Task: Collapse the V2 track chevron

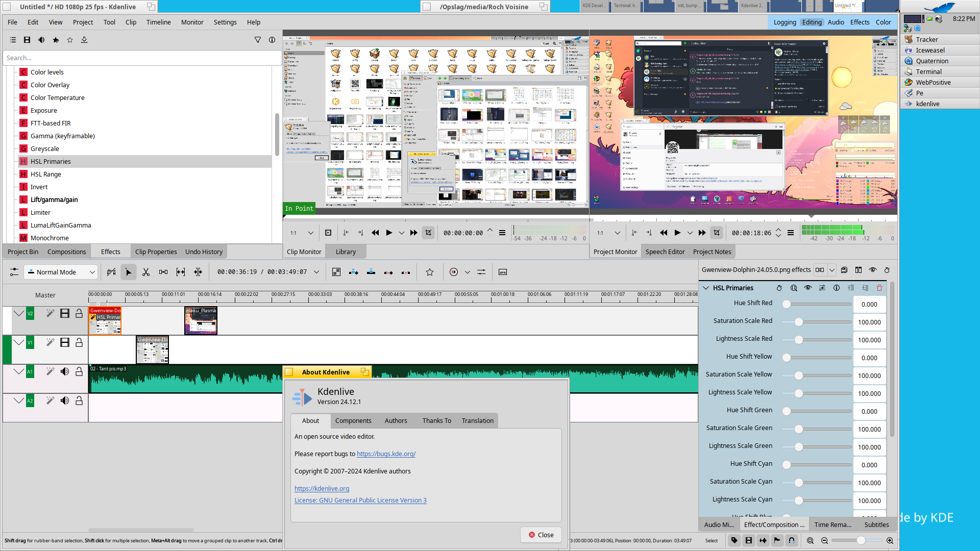Action: (x=19, y=313)
